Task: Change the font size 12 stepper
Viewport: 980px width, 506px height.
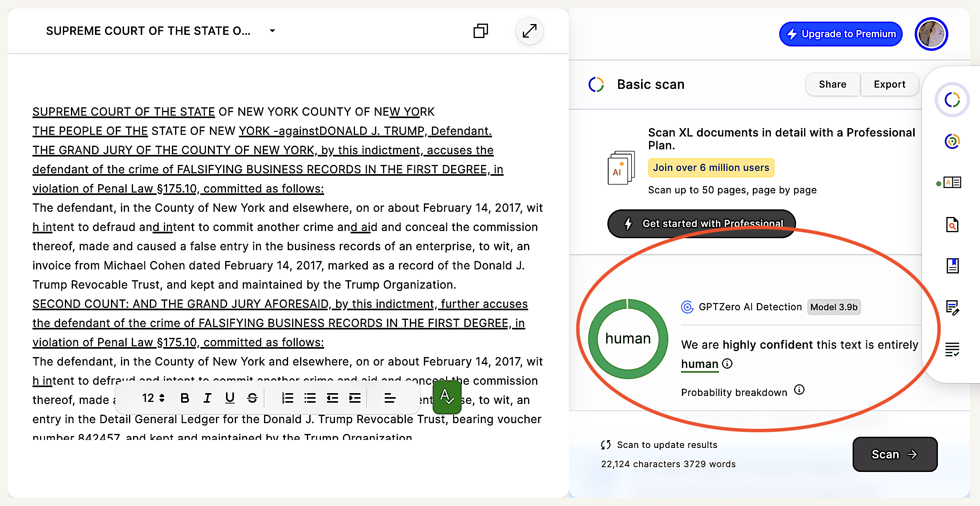Action: [x=153, y=398]
